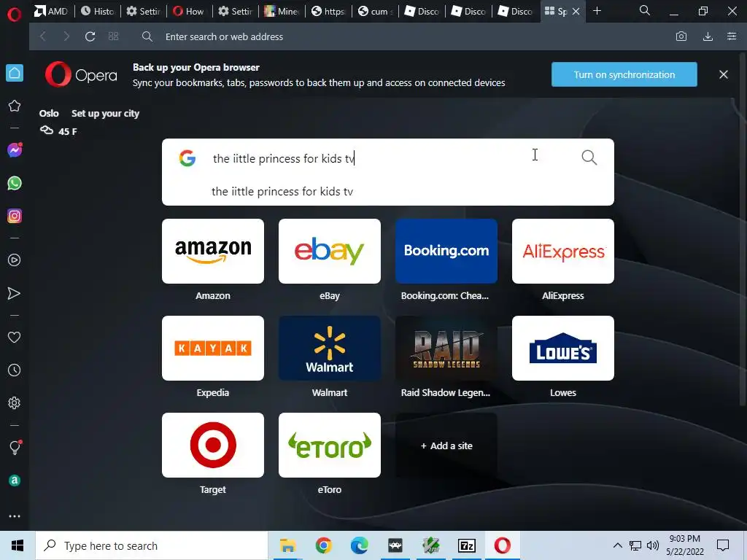Switch to the How tab
Image resolution: width=747 pixels, height=560 pixels.
(189, 11)
